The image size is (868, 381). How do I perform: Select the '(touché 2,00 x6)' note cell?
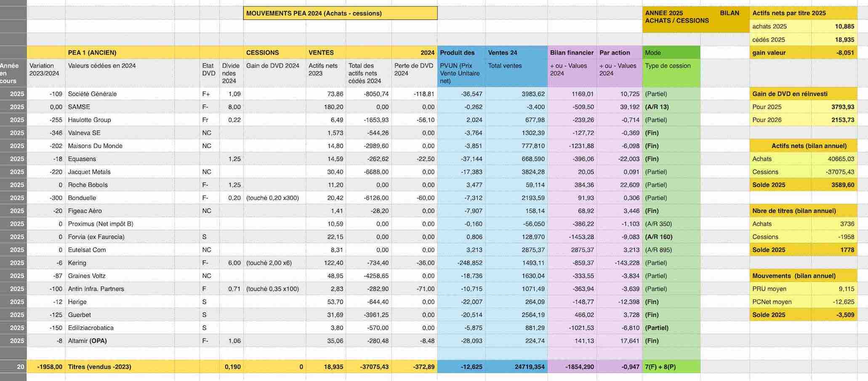pos(274,263)
